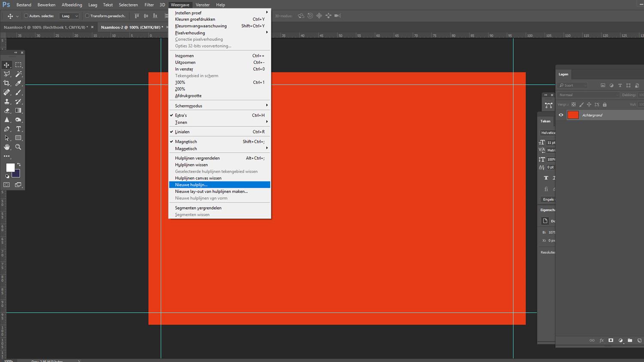Screen dimensions: 644x362
Task: Open the Bestand menu
Action: pos(24,5)
